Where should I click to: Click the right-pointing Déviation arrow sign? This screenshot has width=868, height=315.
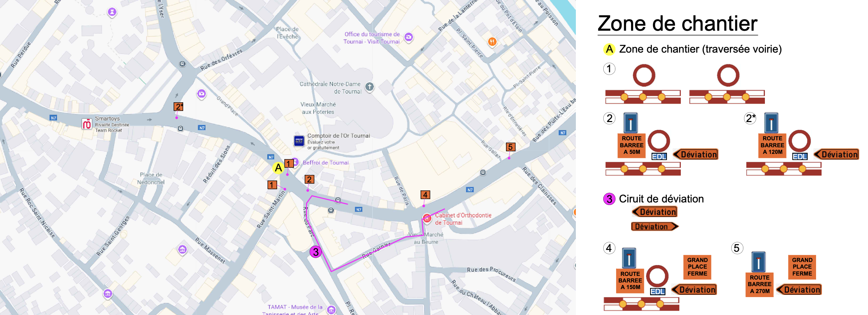tap(654, 227)
